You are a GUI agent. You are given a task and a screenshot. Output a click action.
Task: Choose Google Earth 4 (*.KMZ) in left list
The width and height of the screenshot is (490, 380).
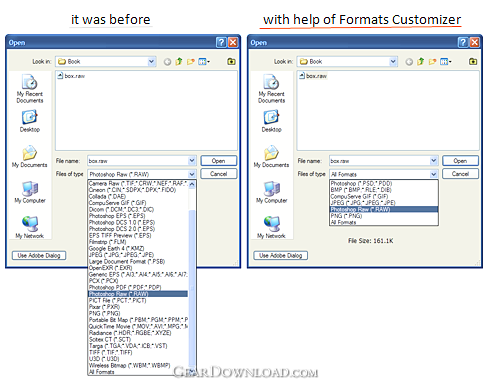pyautogui.click(x=138, y=248)
